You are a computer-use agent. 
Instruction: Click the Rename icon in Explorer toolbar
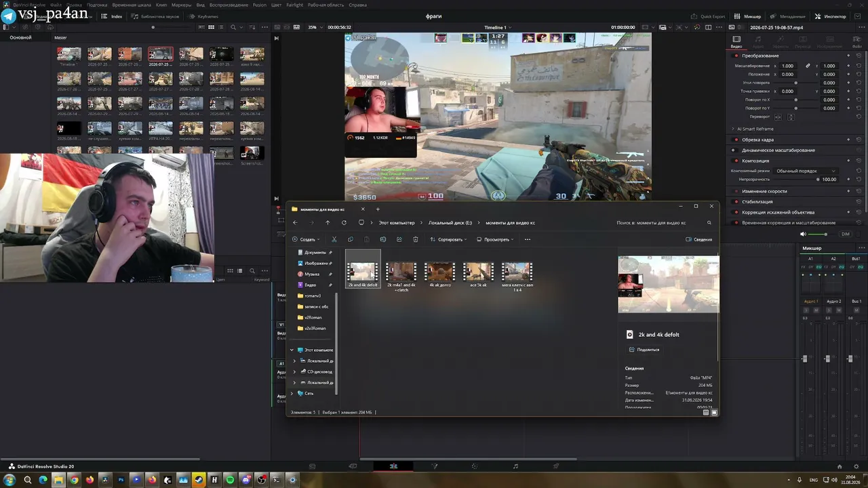382,239
